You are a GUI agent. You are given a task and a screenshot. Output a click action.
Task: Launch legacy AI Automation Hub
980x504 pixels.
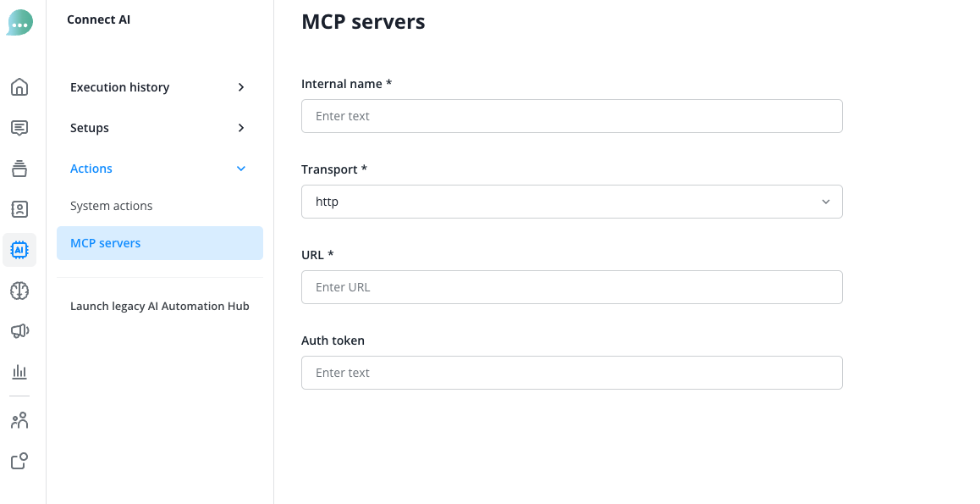point(160,306)
